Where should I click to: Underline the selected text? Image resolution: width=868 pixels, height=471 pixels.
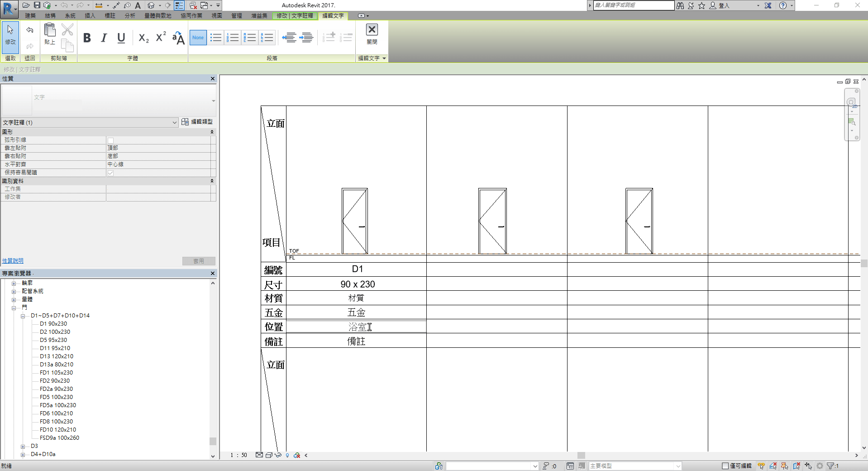(120, 38)
